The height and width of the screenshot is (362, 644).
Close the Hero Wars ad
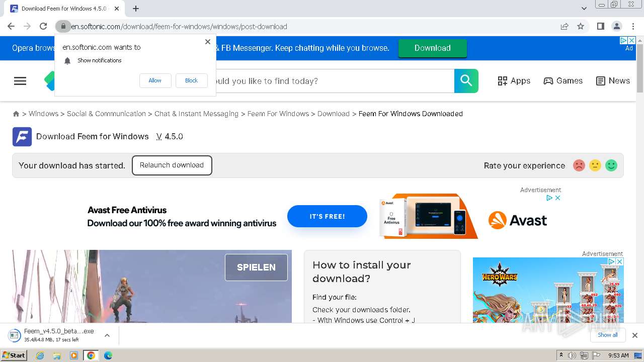point(620,262)
